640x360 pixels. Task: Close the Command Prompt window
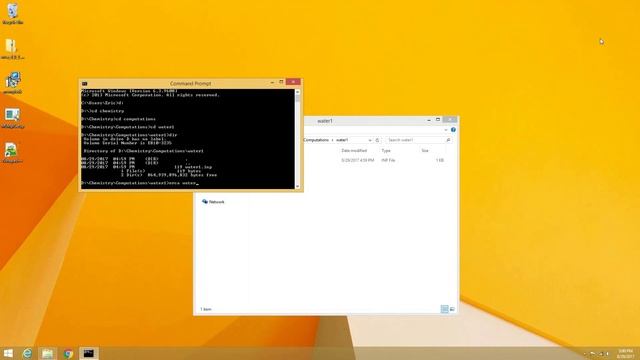click(x=293, y=82)
